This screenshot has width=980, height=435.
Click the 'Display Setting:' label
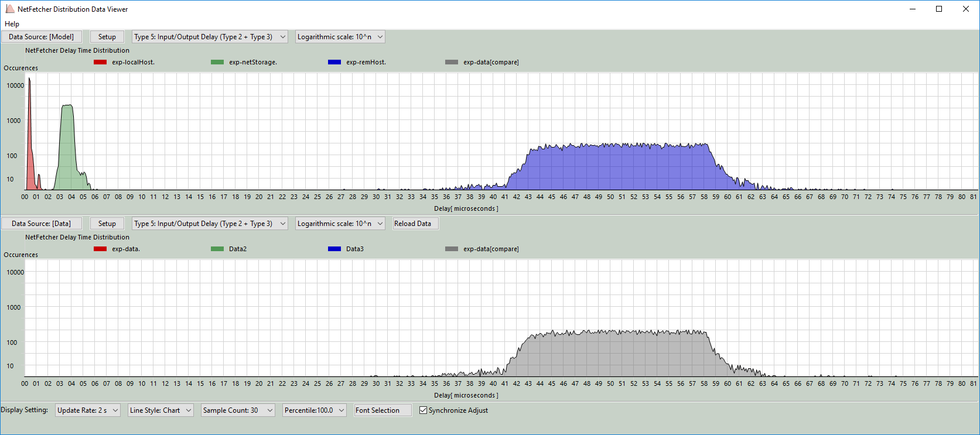25,410
